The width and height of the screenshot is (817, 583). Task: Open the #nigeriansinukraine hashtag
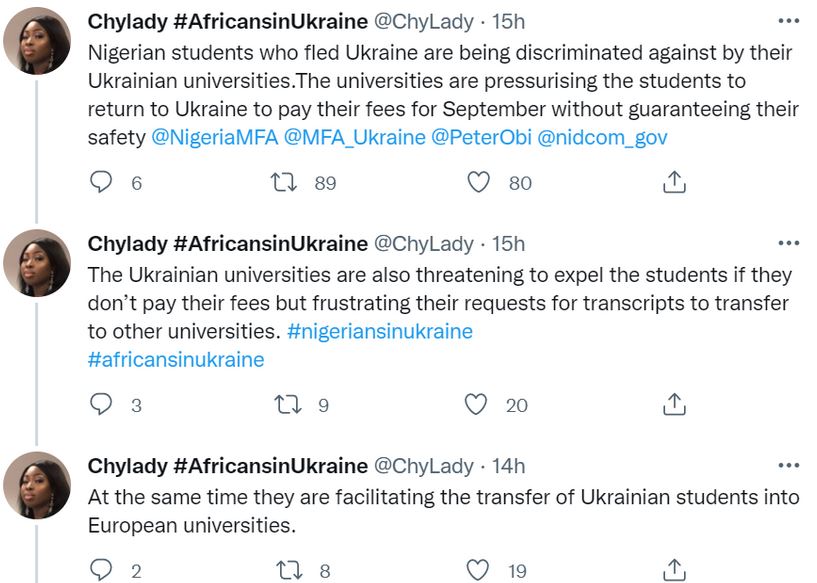tap(379, 331)
